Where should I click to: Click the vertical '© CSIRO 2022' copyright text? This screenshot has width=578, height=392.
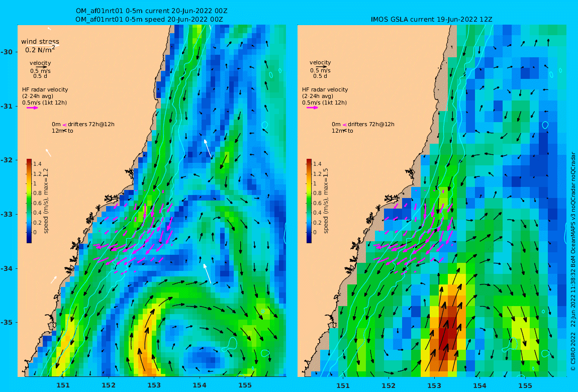coord(573,352)
